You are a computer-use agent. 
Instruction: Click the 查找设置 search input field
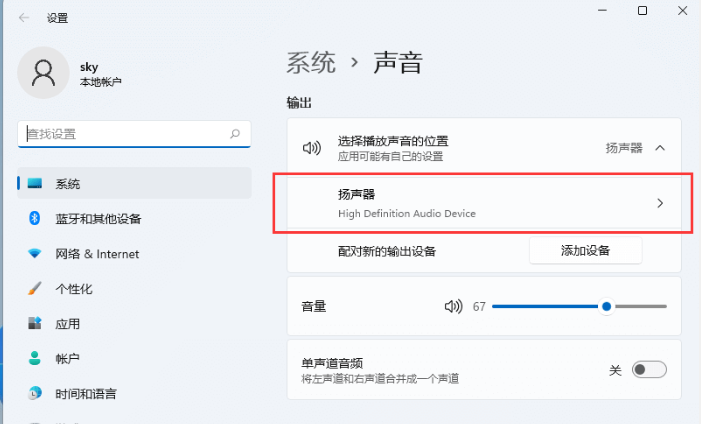point(134,134)
